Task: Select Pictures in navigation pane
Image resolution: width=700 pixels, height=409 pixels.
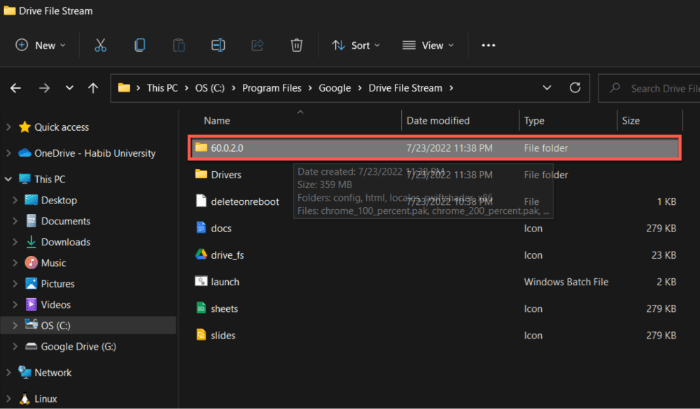Action: click(58, 284)
